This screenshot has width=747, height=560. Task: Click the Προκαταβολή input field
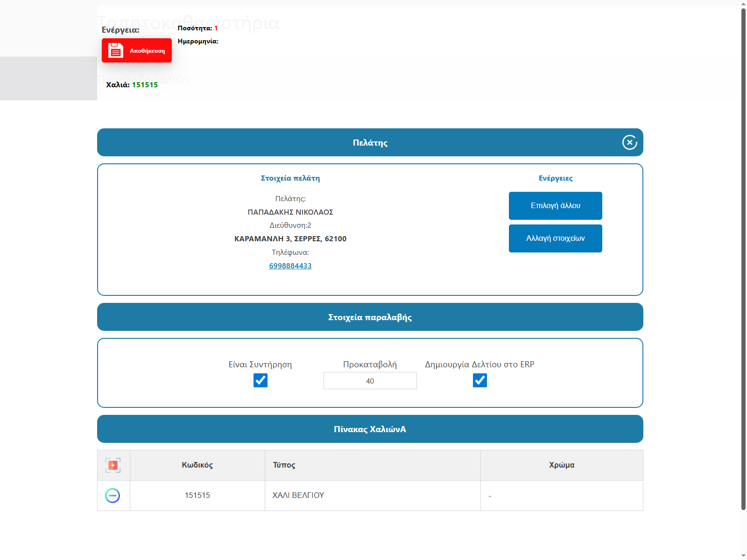[370, 381]
